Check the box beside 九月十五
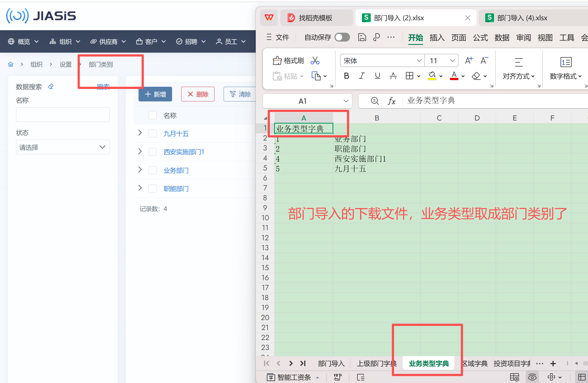Viewport: 588px width, 383px height. [152, 134]
